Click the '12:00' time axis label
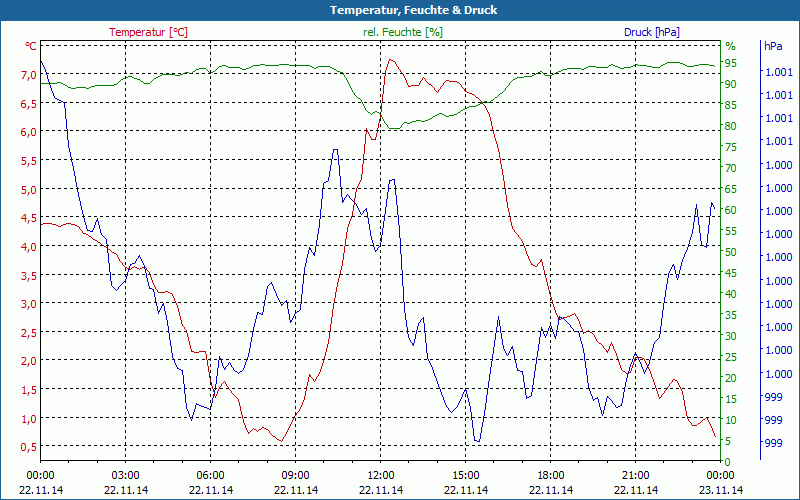800x500 pixels. 381,476
